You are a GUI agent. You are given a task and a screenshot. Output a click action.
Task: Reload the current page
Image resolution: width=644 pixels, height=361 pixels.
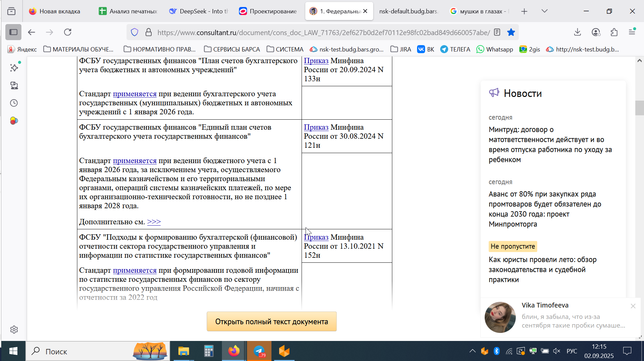pyautogui.click(x=68, y=32)
